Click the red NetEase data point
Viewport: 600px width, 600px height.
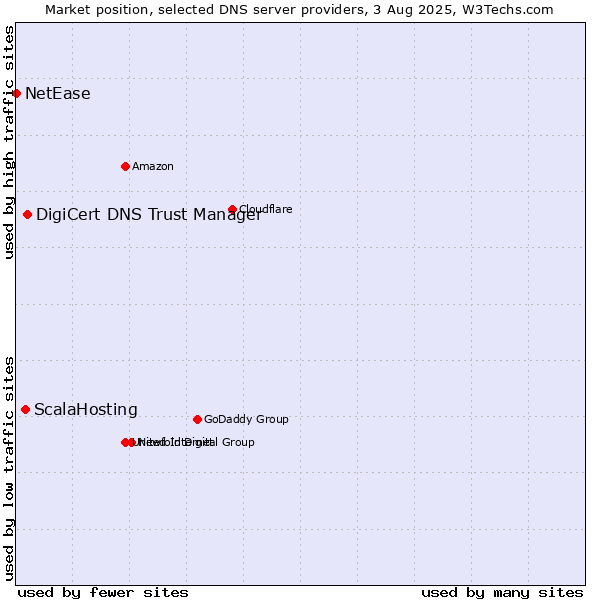16,93
